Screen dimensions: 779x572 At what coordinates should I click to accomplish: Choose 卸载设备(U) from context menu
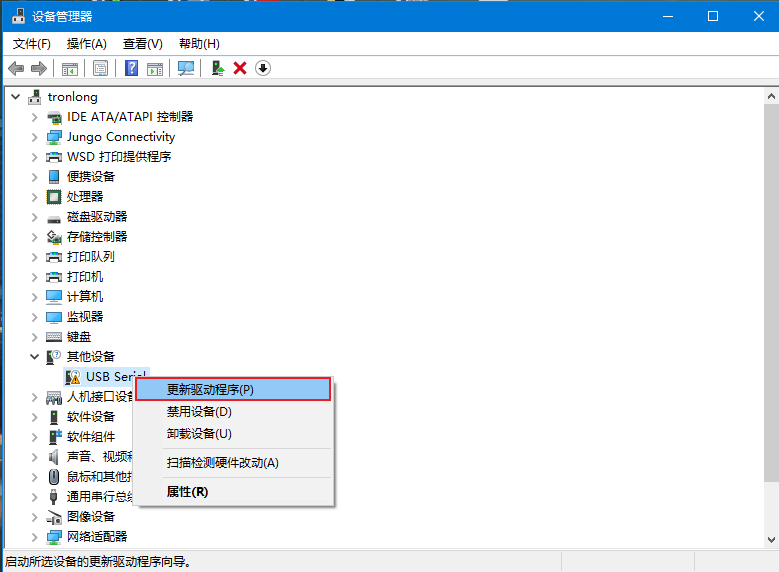[233, 434]
